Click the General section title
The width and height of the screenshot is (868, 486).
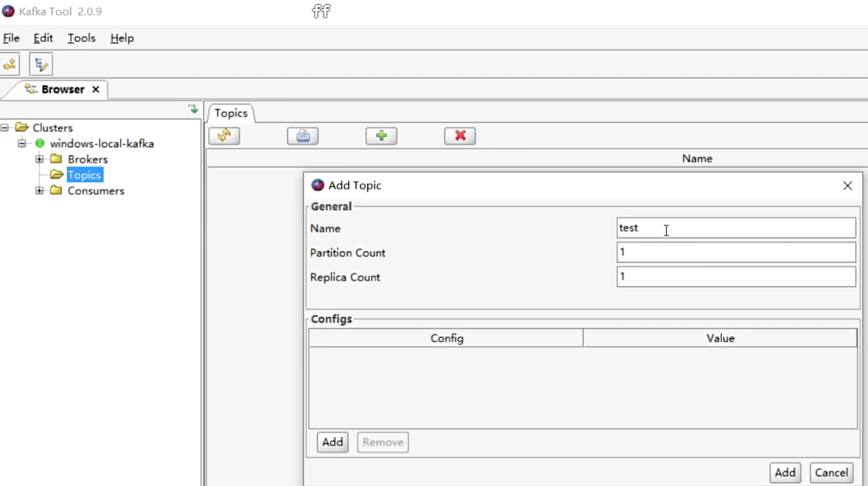point(331,207)
